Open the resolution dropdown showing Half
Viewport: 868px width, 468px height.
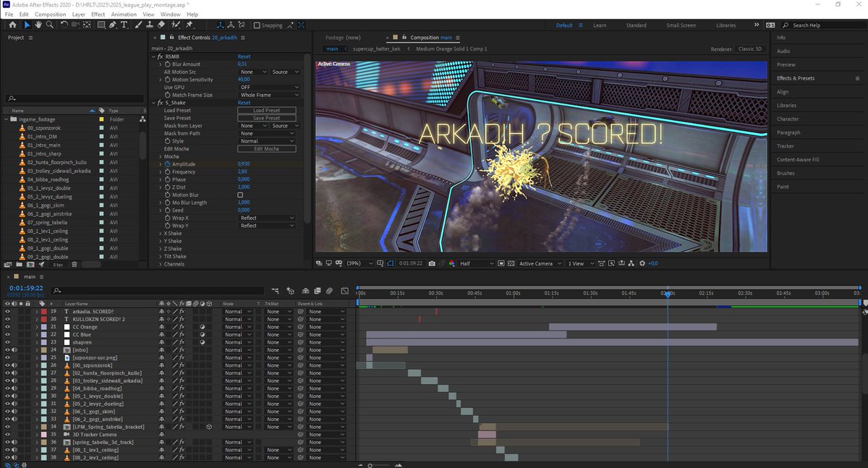click(477, 263)
